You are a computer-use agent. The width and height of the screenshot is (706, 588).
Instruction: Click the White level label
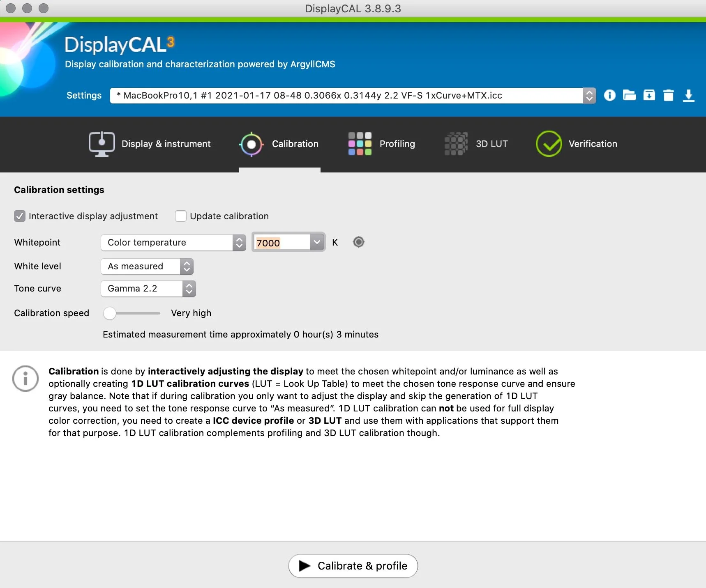point(38,266)
